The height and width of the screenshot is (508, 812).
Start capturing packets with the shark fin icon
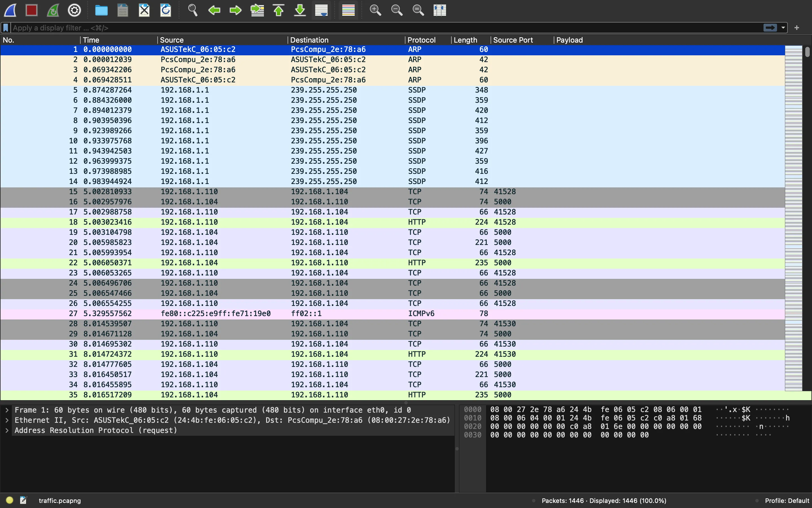coord(10,10)
